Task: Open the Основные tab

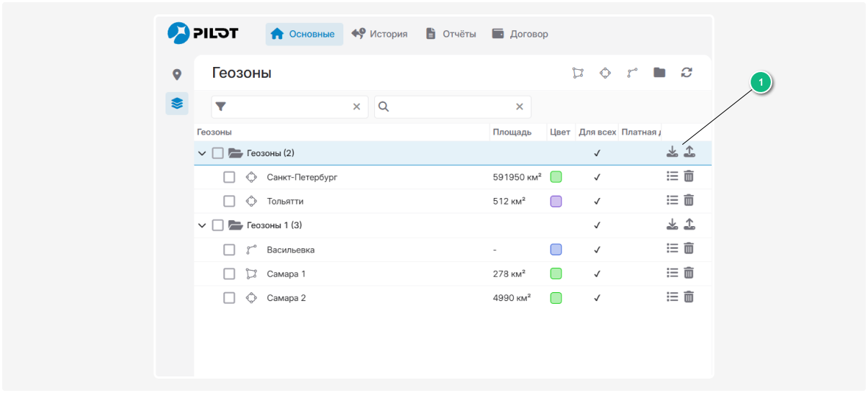Action: (x=304, y=34)
